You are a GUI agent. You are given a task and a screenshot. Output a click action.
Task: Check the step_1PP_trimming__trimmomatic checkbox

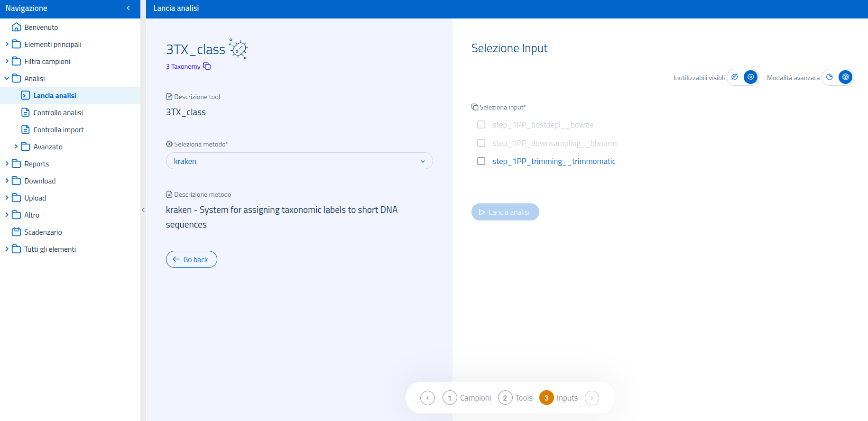click(481, 161)
